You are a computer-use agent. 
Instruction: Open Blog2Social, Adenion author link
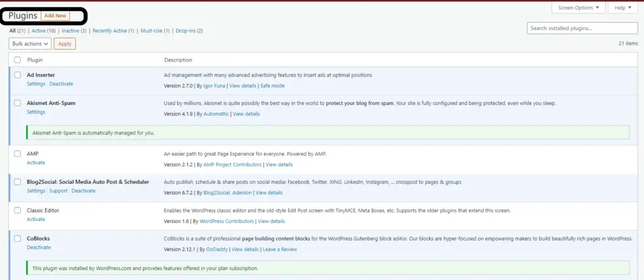click(228, 193)
